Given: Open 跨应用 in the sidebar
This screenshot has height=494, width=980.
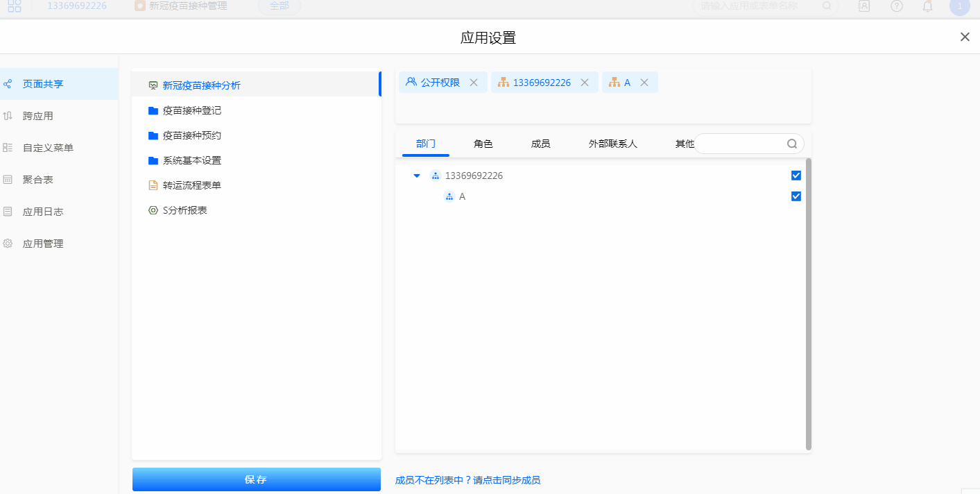Looking at the screenshot, I should pyautogui.click(x=38, y=116).
